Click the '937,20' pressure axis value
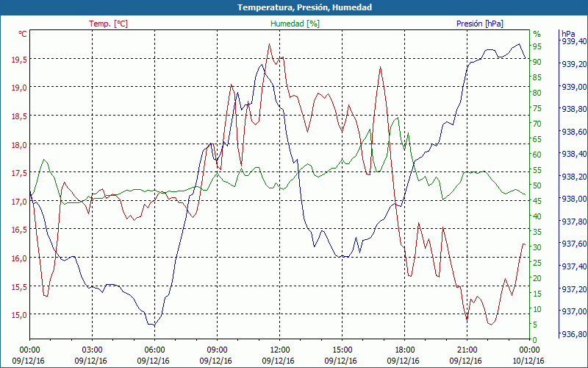This screenshot has width=588, height=368. coord(574,289)
